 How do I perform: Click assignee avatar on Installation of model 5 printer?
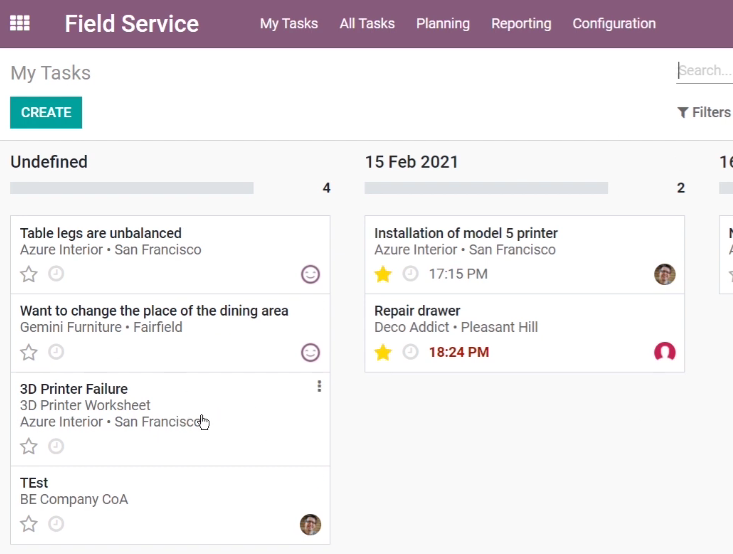pyautogui.click(x=665, y=274)
